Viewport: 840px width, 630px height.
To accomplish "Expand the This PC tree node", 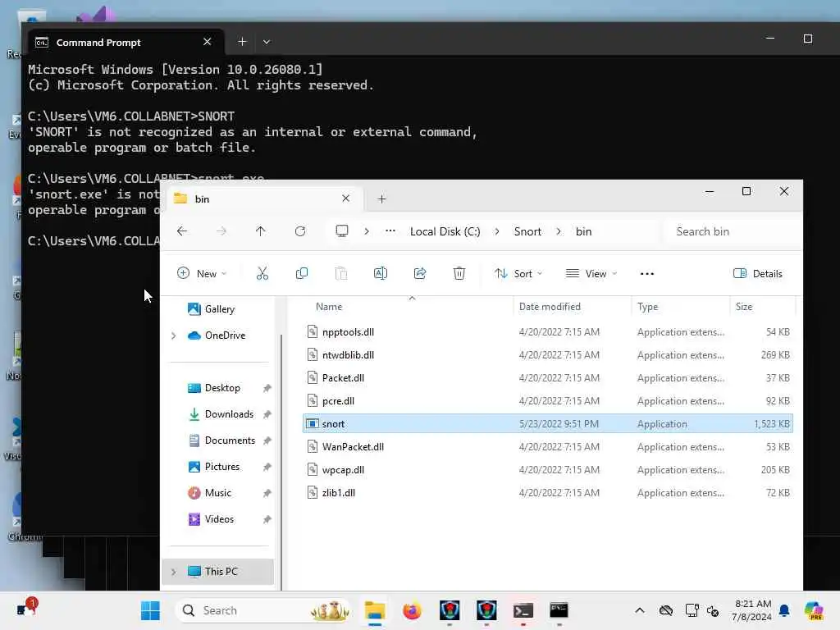I will click(x=174, y=572).
